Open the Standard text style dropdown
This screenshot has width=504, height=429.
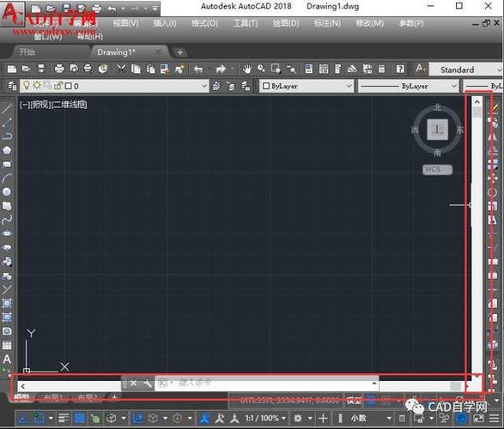tap(499, 69)
